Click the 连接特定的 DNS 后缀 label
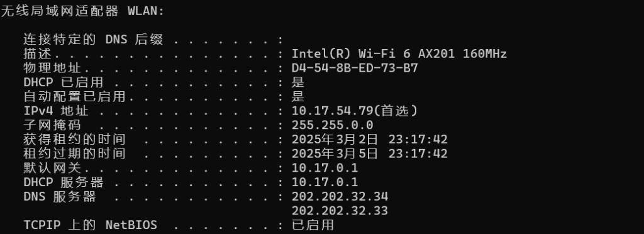 [x=93, y=40]
